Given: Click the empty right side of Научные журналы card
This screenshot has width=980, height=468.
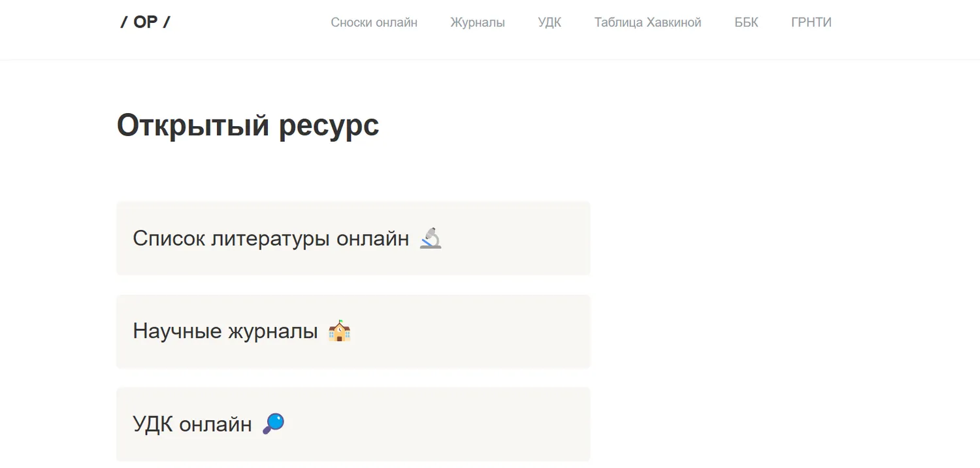Looking at the screenshot, I should tap(497, 331).
